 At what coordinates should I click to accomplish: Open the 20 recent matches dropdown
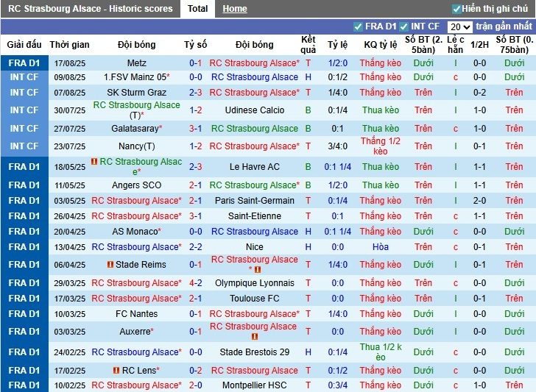[459, 26]
